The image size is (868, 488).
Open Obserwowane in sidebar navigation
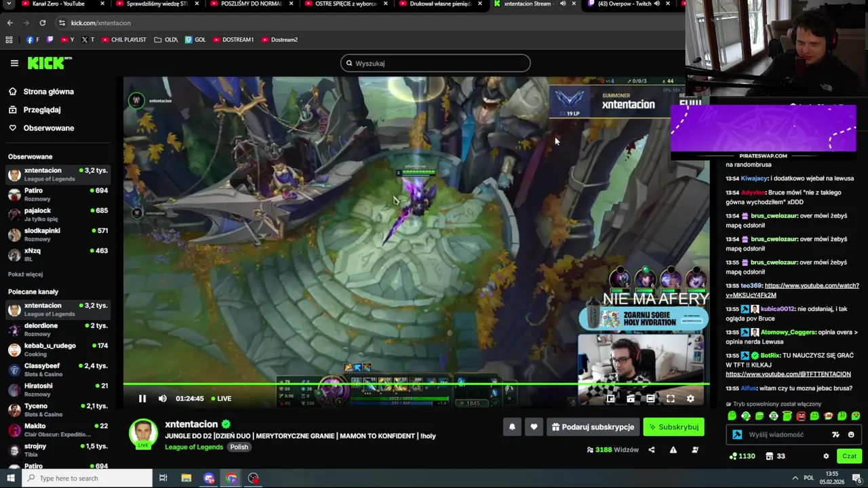(49, 128)
